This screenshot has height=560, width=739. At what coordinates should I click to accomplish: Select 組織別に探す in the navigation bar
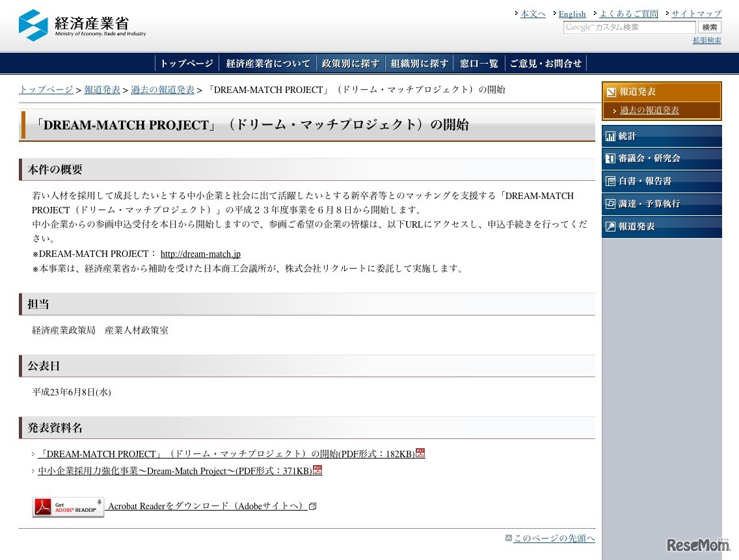(419, 63)
